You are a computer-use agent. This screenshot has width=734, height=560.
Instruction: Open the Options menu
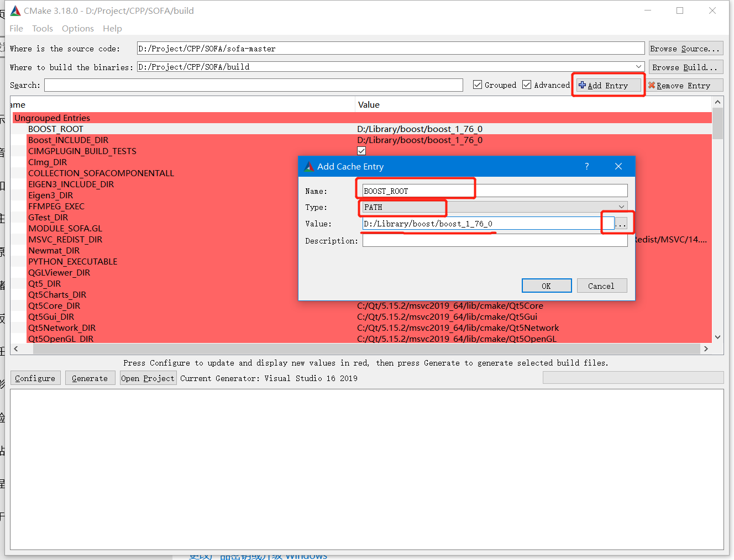[x=77, y=28]
